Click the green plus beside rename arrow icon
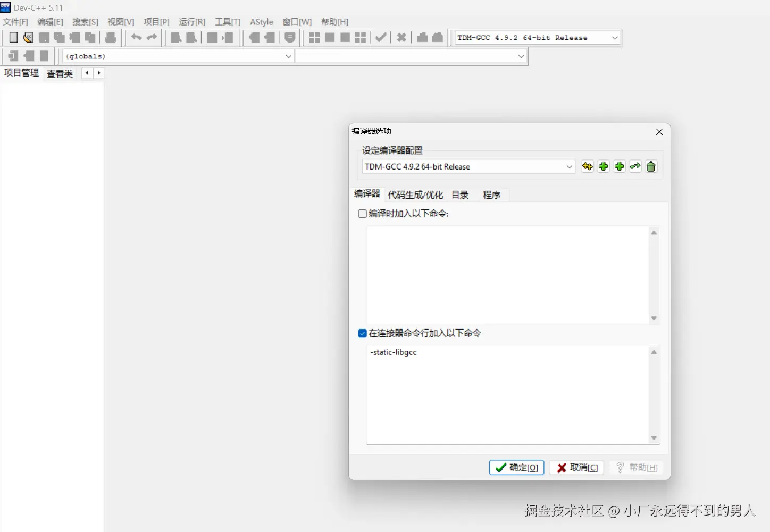This screenshot has width=770, height=532. coord(620,166)
